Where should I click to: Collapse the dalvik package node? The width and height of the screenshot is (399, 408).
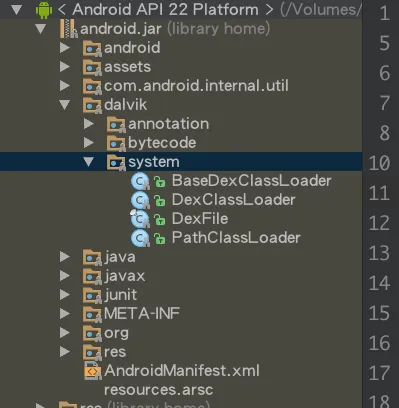point(65,105)
